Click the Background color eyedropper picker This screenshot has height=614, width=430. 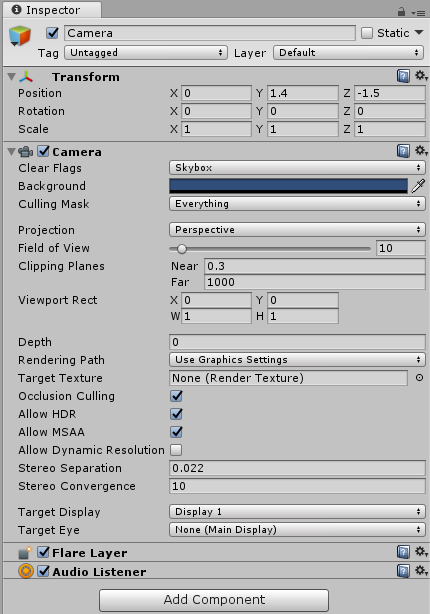tap(418, 186)
